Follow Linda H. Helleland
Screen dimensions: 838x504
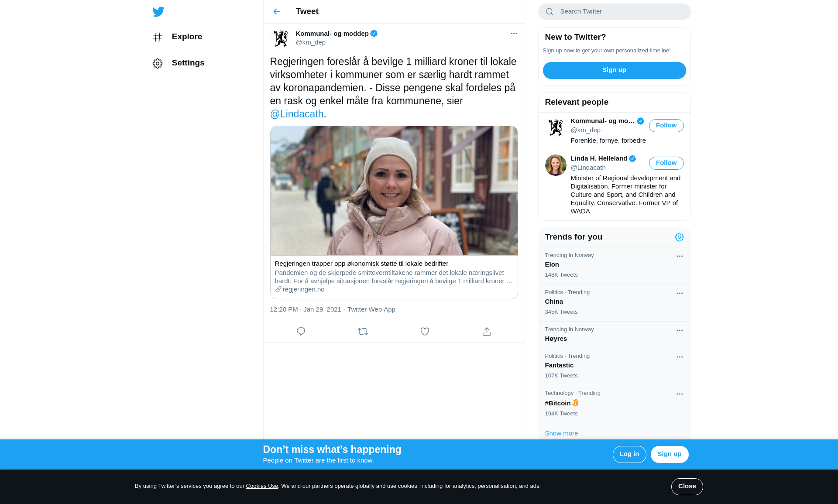point(666,163)
